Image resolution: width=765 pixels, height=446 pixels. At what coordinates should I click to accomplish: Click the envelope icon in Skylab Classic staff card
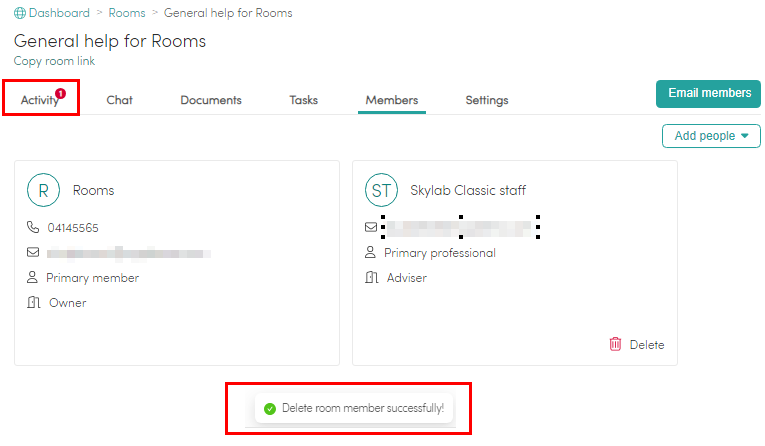371,227
